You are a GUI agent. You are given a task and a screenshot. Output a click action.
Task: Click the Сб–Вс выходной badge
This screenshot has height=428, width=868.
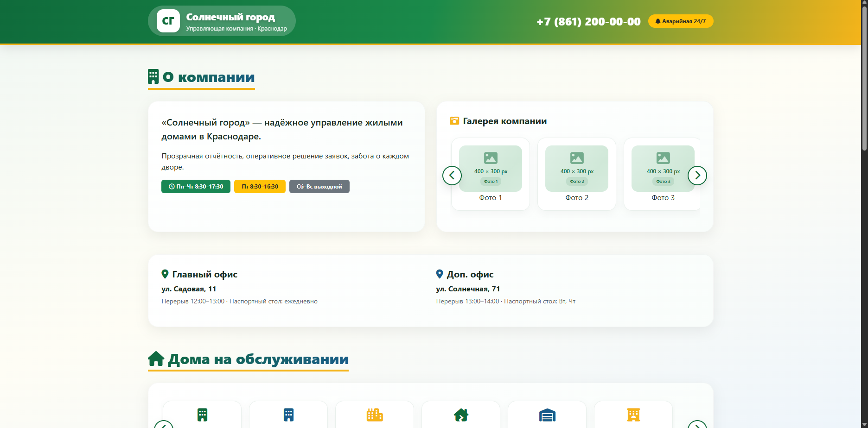[x=319, y=187]
